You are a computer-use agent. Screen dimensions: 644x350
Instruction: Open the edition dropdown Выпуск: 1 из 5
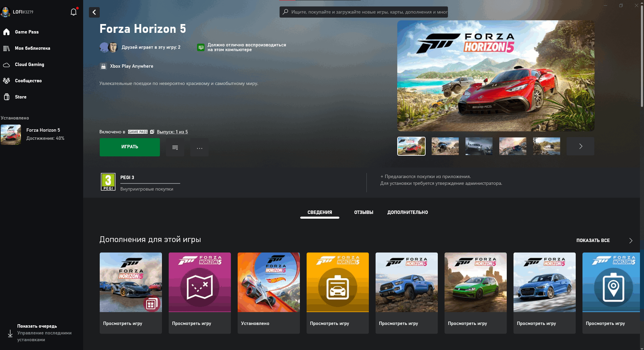pyautogui.click(x=172, y=132)
